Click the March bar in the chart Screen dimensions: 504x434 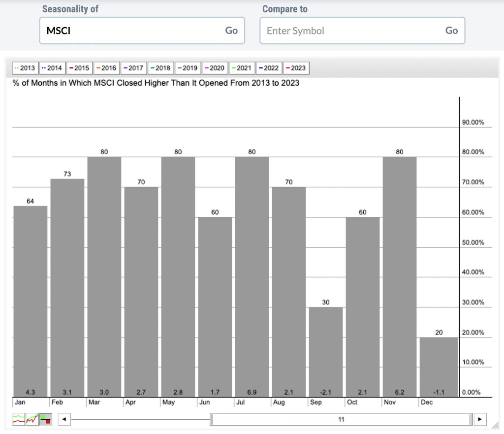pyautogui.click(x=104, y=277)
